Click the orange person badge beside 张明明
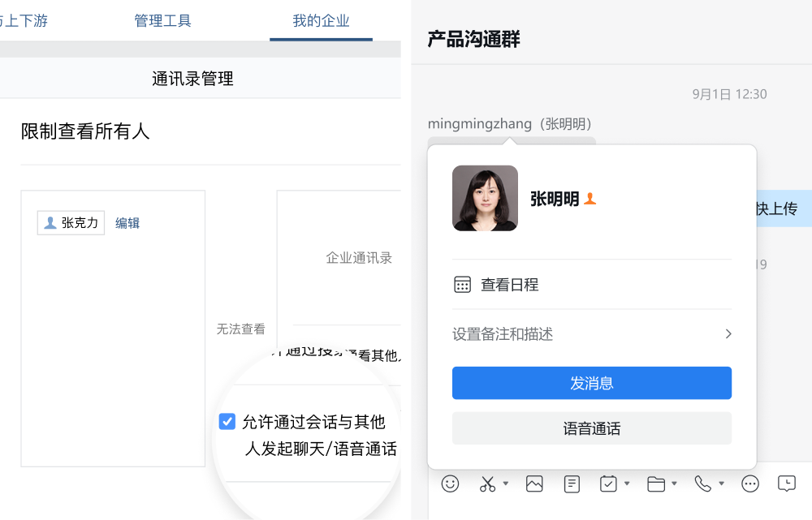812x520 pixels. [590, 199]
